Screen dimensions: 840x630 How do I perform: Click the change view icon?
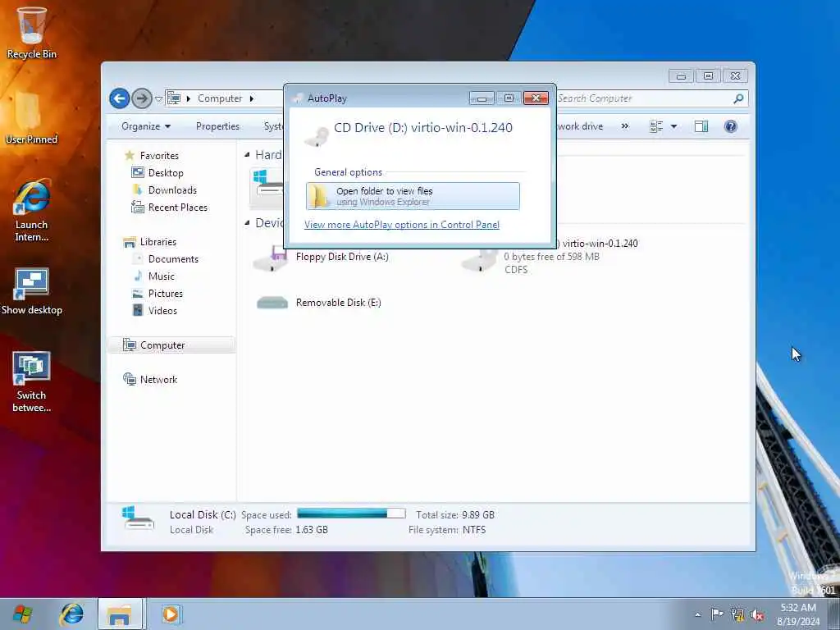pos(655,126)
